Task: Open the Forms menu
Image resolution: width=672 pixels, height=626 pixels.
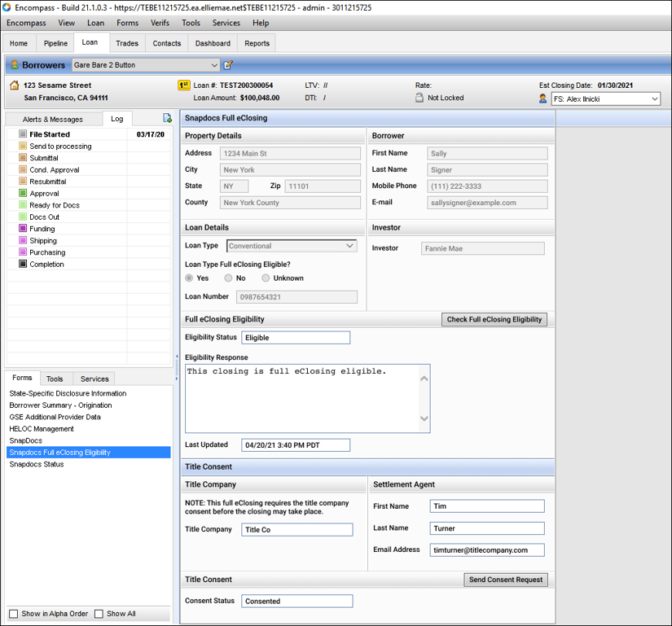Action: pos(127,23)
